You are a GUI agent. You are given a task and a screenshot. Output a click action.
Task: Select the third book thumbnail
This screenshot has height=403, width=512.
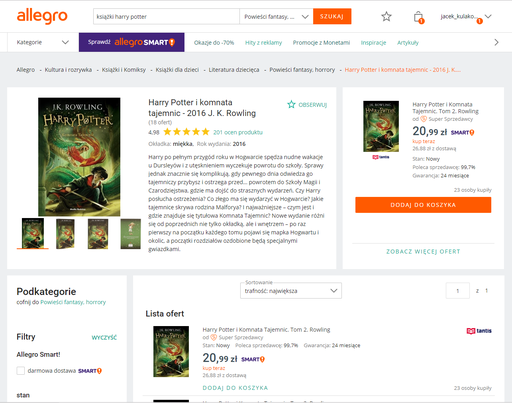click(x=98, y=233)
